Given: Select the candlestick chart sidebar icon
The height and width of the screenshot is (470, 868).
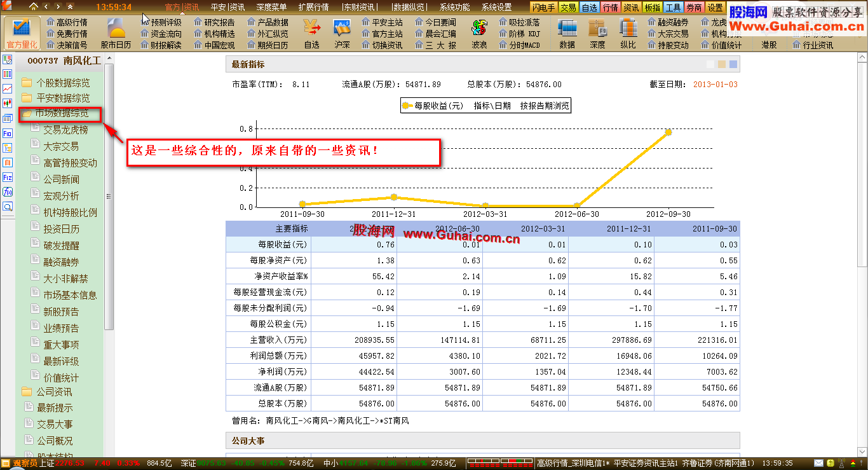Looking at the screenshot, I should pyautogui.click(x=8, y=103).
